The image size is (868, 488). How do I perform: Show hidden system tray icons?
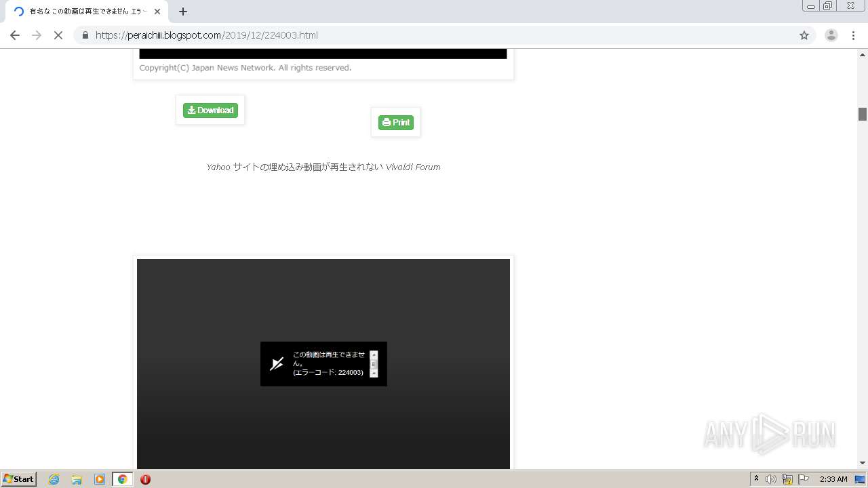tap(756, 479)
